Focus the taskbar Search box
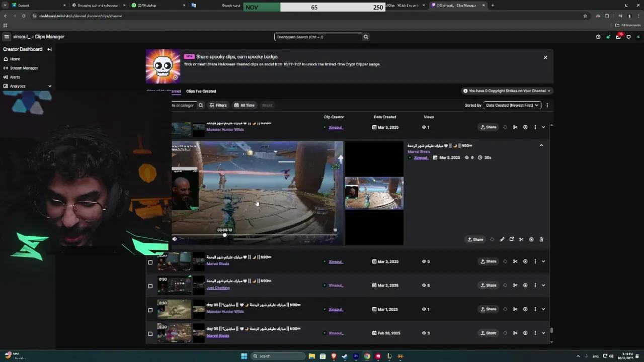This screenshot has height=362, width=644. [278, 356]
